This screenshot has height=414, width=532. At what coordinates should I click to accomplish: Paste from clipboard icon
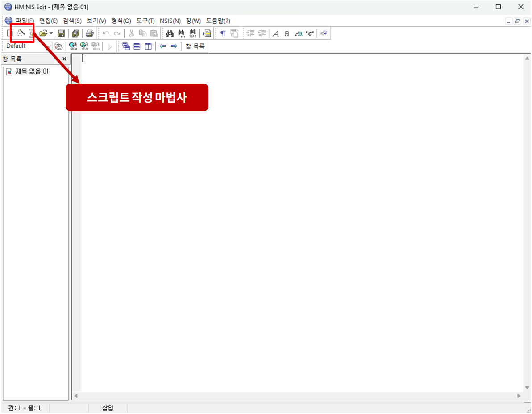pyautogui.click(x=154, y=33)
